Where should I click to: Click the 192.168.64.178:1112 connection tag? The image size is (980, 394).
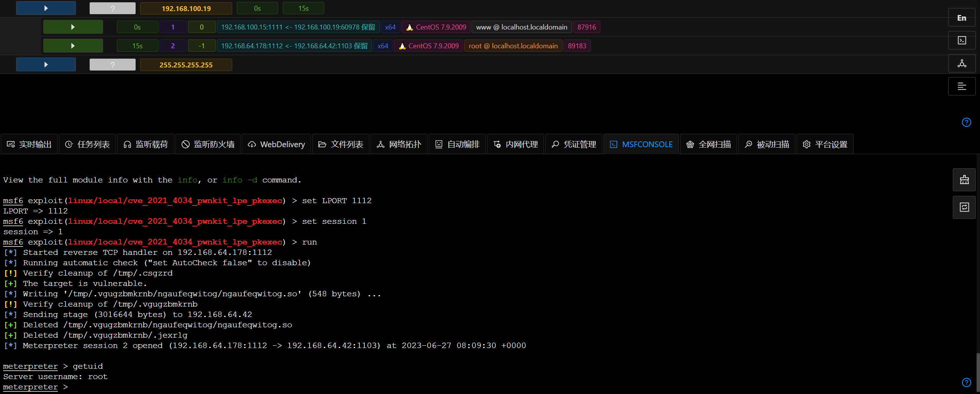click(x=294, y=46)
